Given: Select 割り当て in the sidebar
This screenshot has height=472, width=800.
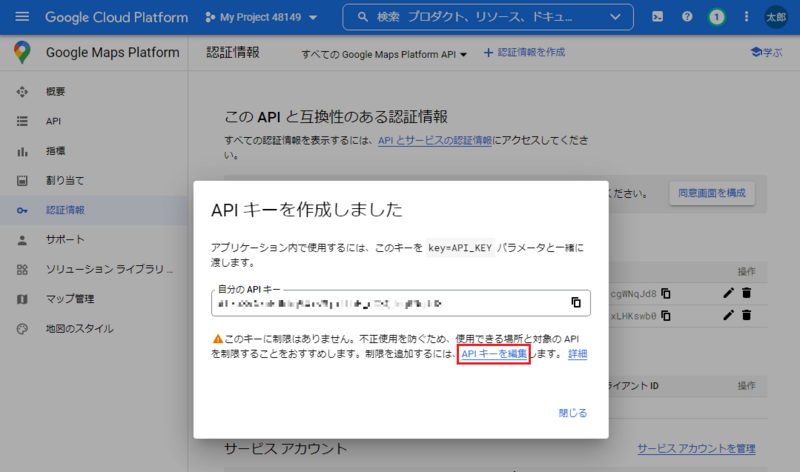Looking at the screenshot, I should [65, 181].
